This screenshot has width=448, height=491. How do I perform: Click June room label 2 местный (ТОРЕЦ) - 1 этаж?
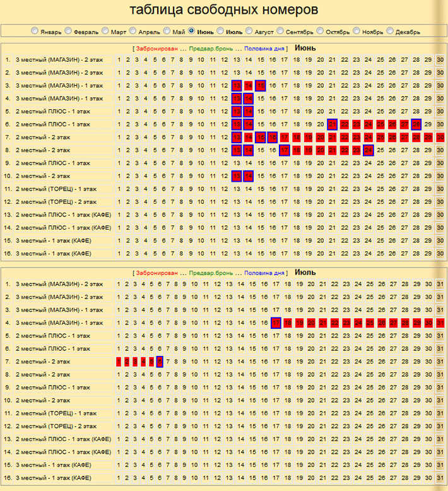pos(56,189)
